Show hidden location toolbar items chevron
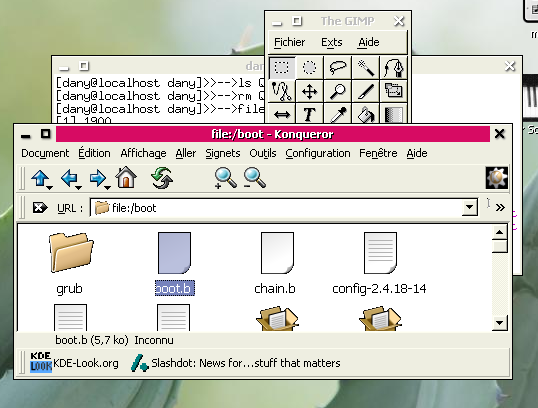 click(x=500, y=207)
